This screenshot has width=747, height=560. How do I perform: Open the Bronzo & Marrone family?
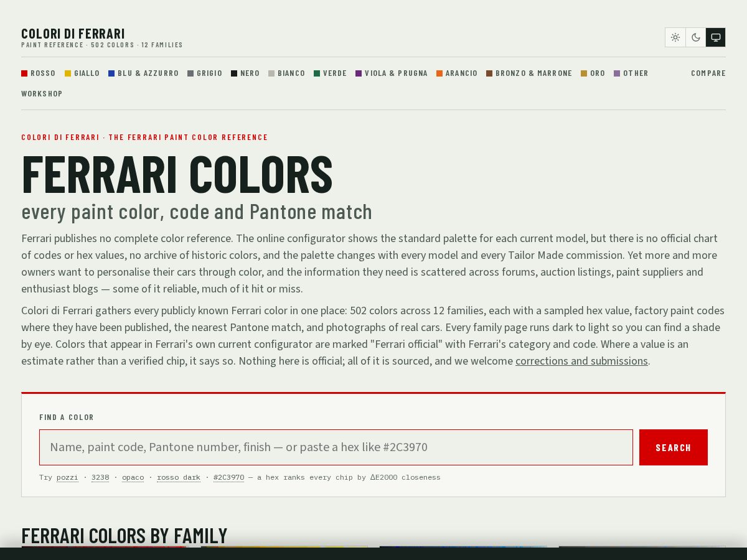[529, 73]
